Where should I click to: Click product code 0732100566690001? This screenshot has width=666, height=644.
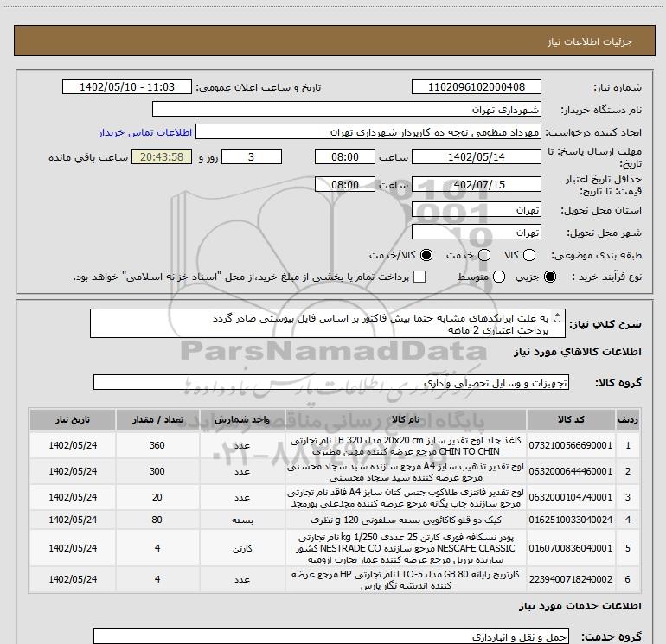571,445
